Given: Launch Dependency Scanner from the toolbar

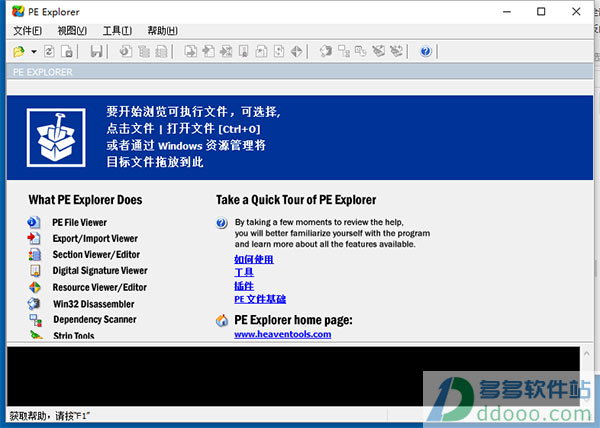Looking at the screenshot, I should 344,51.
